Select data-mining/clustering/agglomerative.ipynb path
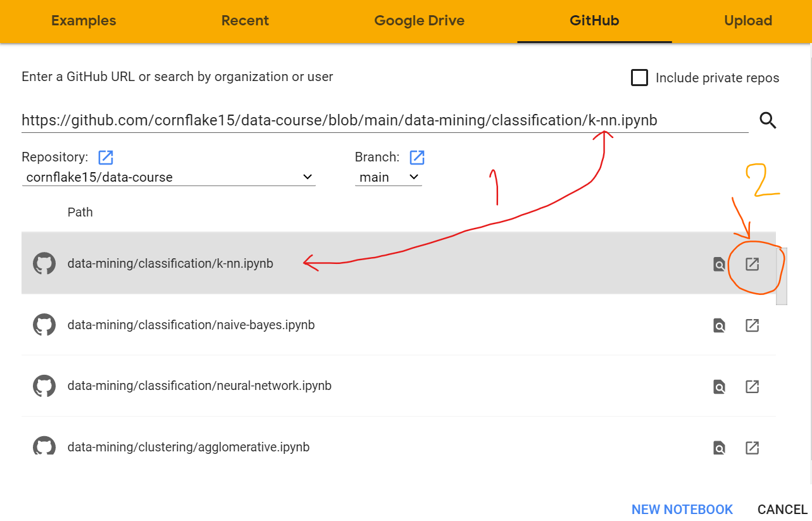The height and width of the screenshot is (521, 812). pos(189,447)
